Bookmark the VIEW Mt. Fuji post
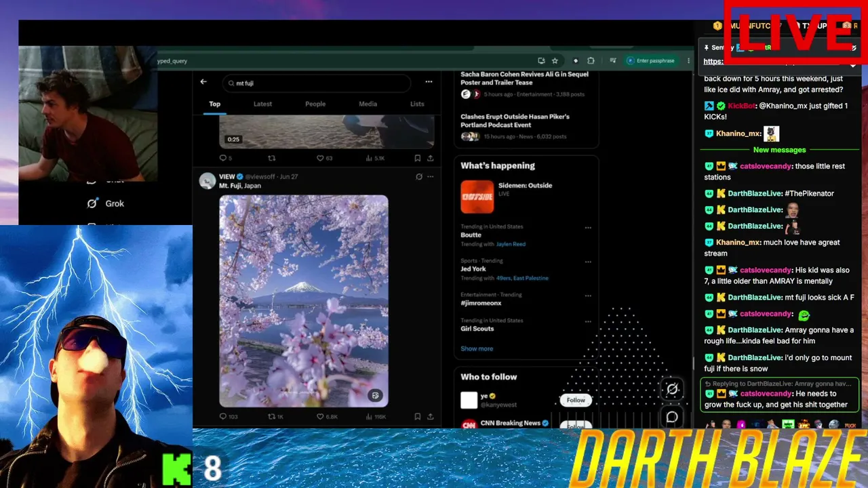This screenshot has height=488, width=868. (x=418, y=417)
